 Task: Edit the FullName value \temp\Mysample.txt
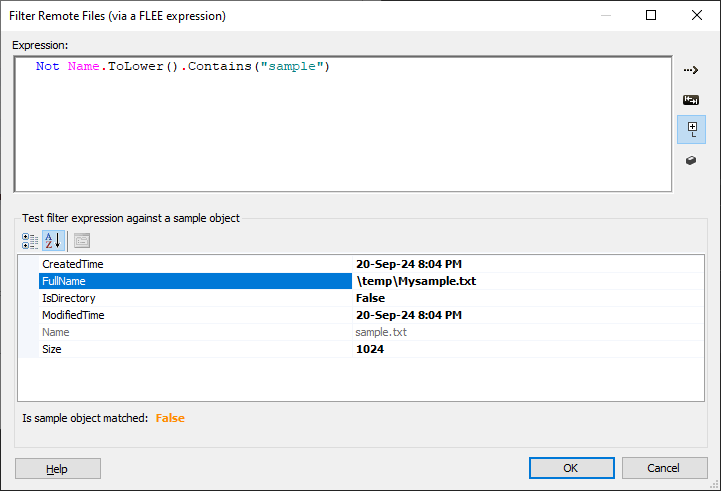528,281
